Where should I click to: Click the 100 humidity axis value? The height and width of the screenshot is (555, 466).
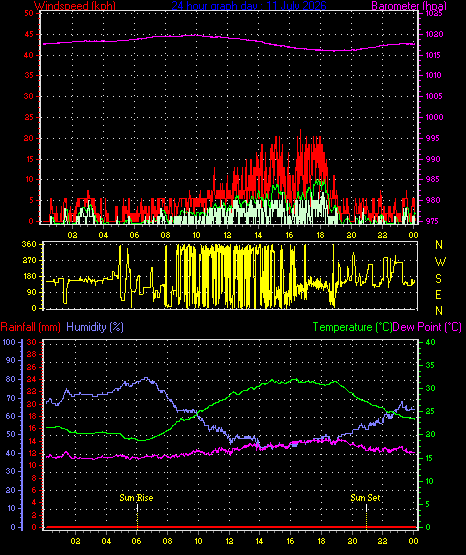point(9,342)
